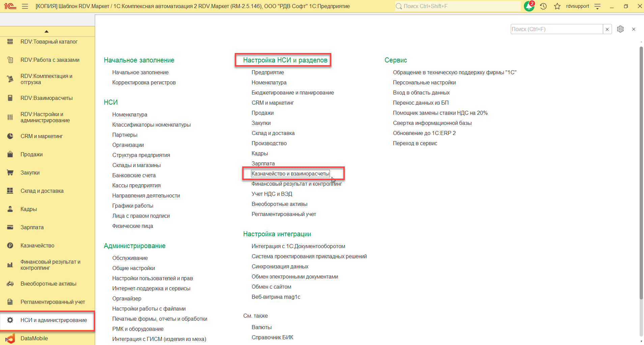Click the DataMobile logo icon

point(10,338)
